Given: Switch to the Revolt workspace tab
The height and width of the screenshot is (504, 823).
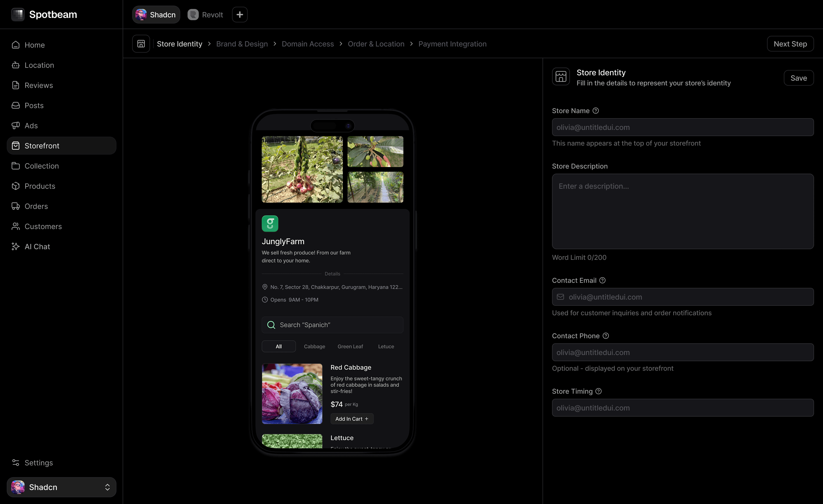Looking at the screenshot, I should pyautogui.click(x=205, y=15).
